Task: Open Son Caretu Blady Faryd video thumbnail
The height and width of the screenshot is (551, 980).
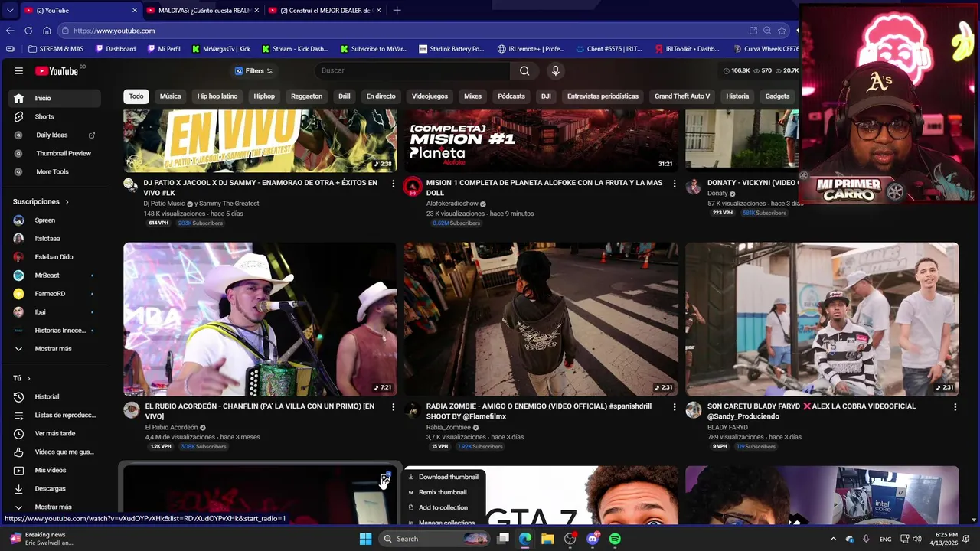Action: pos(822,319)
